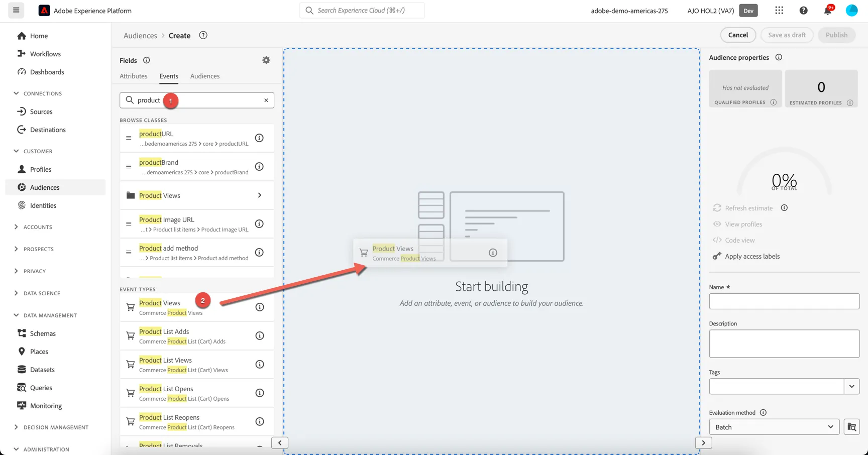This screenshot has height=455, width=868.
Task: Collapse the Connections nav section
Action: [16, 93]
